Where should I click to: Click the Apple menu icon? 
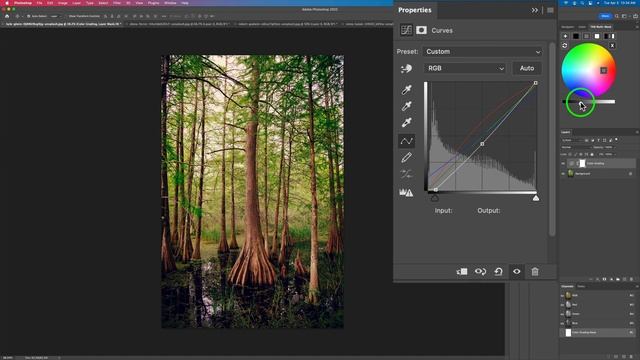[7, 3]
